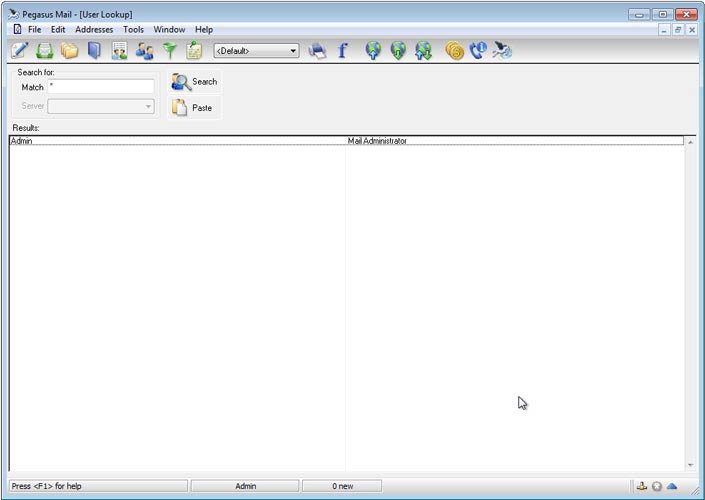Open mail folders list icon
Screen dimensions: 705x500
(69, 50)
